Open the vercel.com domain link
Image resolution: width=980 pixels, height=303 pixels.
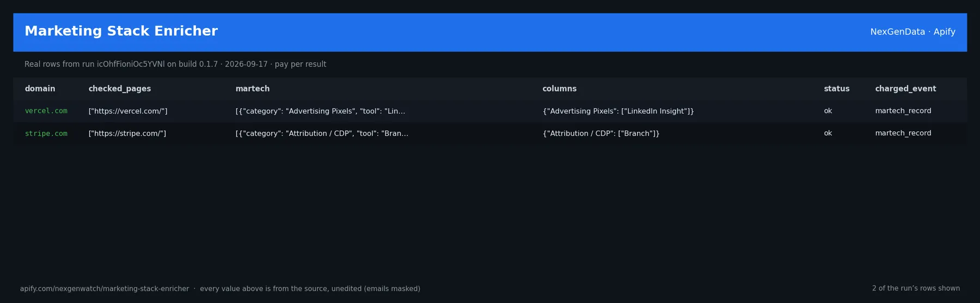pyautogui.click(x=46, y=111)
